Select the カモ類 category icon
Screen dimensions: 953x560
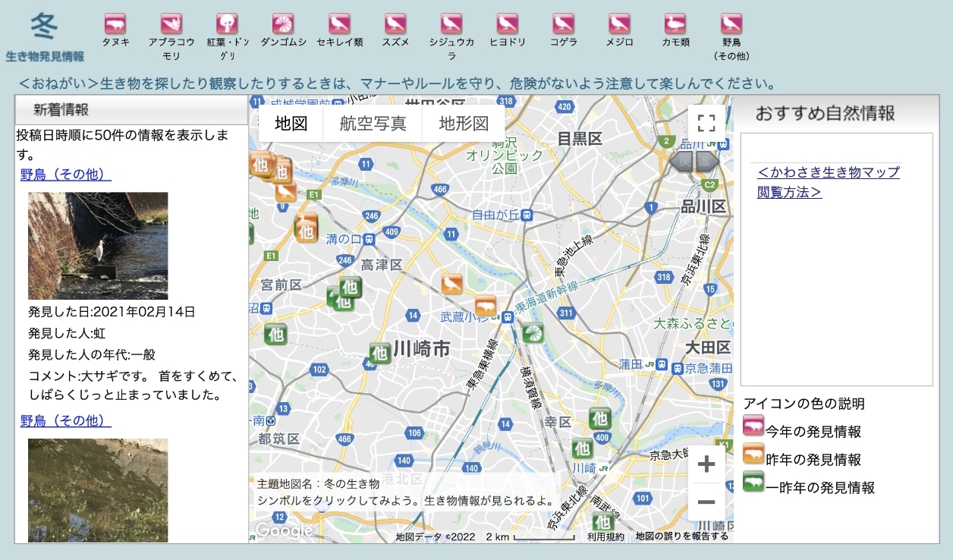pos(675,24)
